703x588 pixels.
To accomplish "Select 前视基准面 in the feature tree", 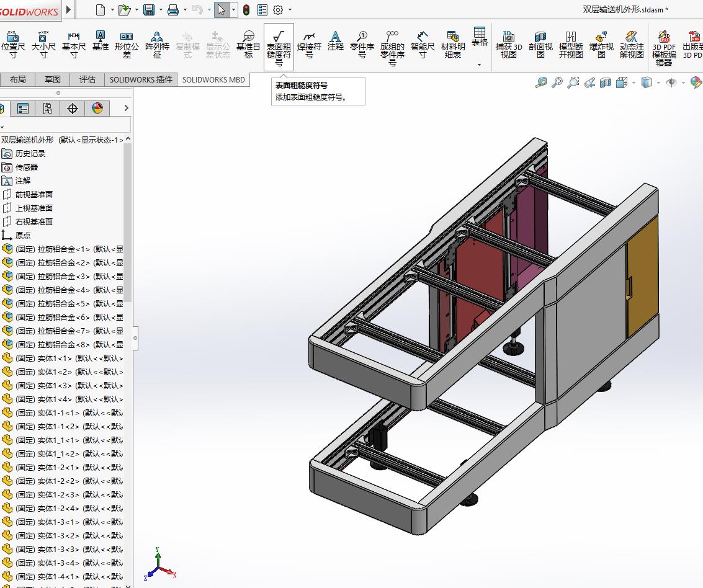I will pos(34,195).
